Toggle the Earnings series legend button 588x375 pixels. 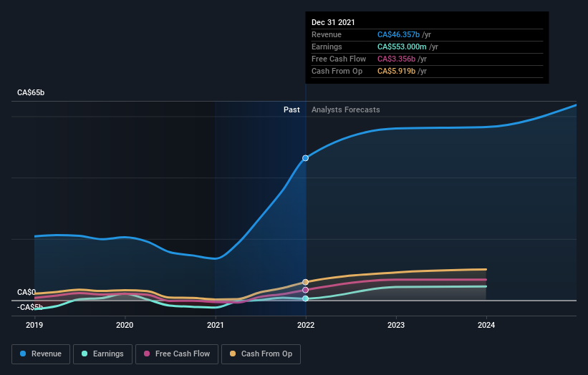coord(102,354)
